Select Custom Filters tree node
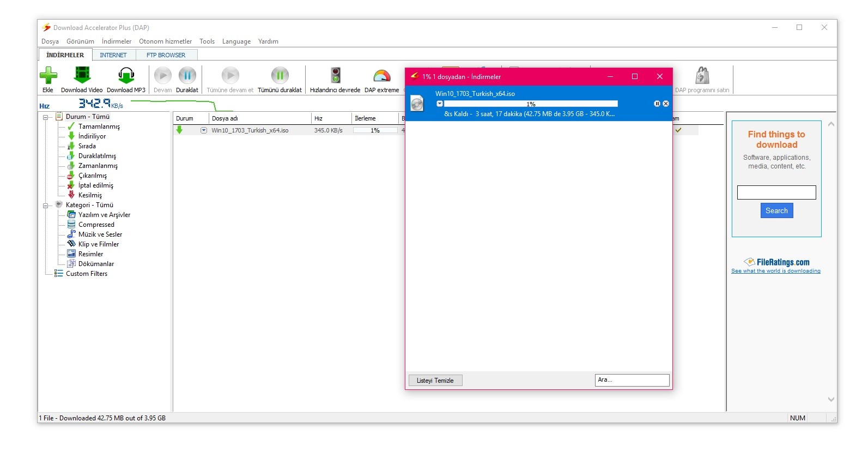This screenshot has height=452, width=868. point(86,274)
